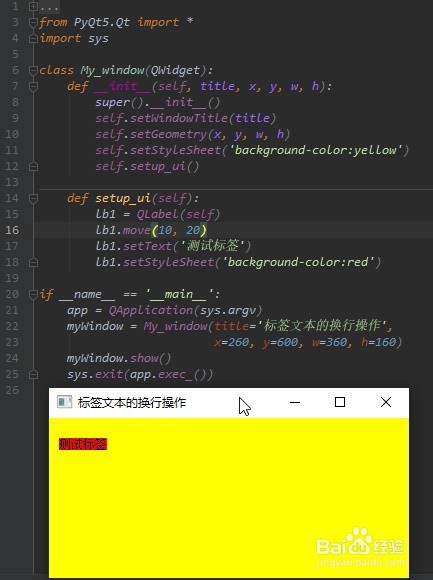Screen dimensions: 433x580
Task: Click the app icon in the popup window title bar
Action: click(64, 402)
